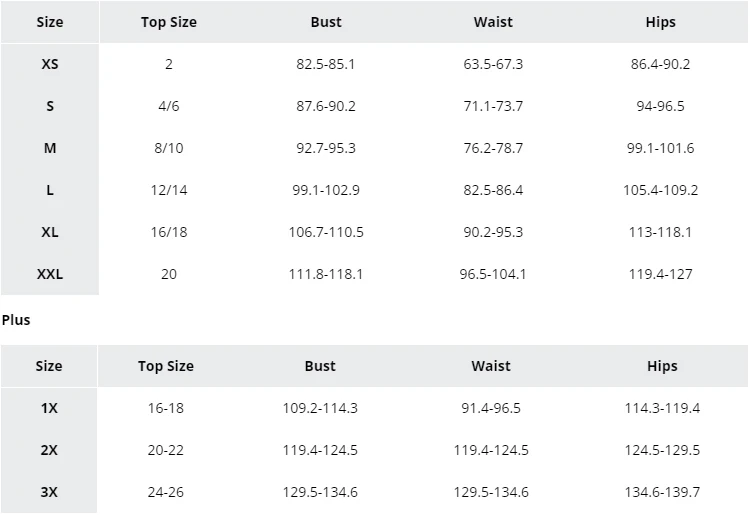The image size is (750, 515).
Task: Click the XS size row label
Action: (50, 64)
